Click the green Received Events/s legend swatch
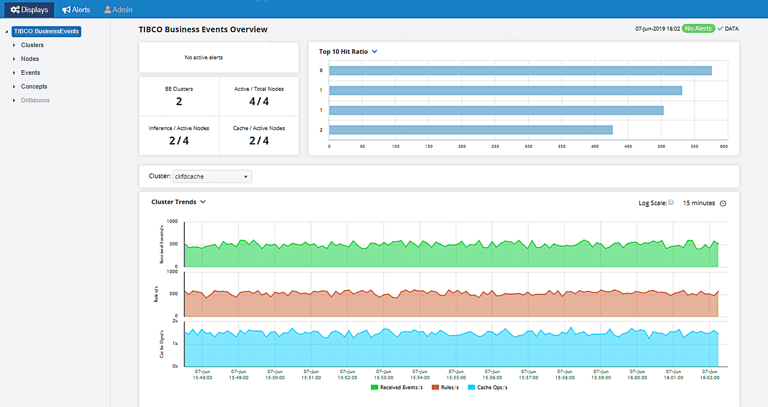The width and height of the screenshot is (768, 407). [375, 387]
